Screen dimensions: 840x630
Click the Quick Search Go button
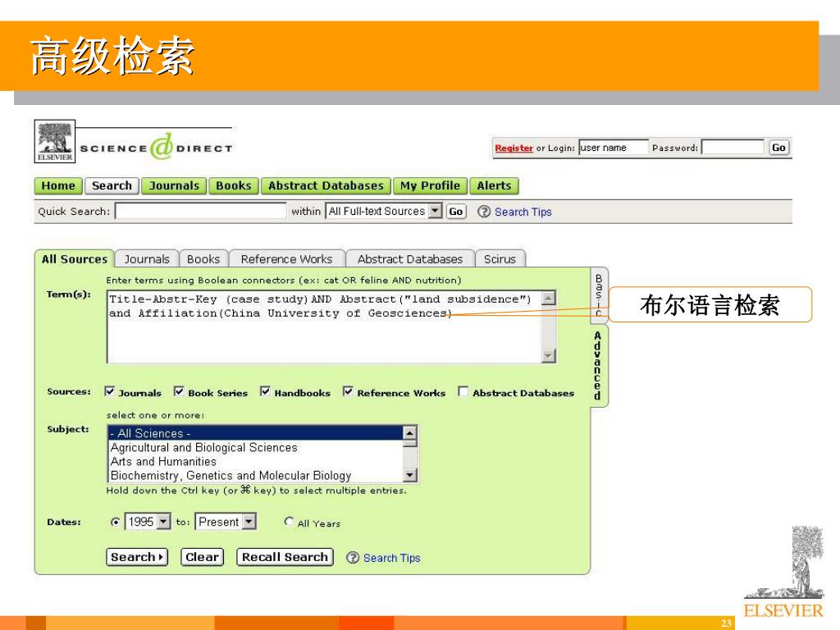(456, 212)
